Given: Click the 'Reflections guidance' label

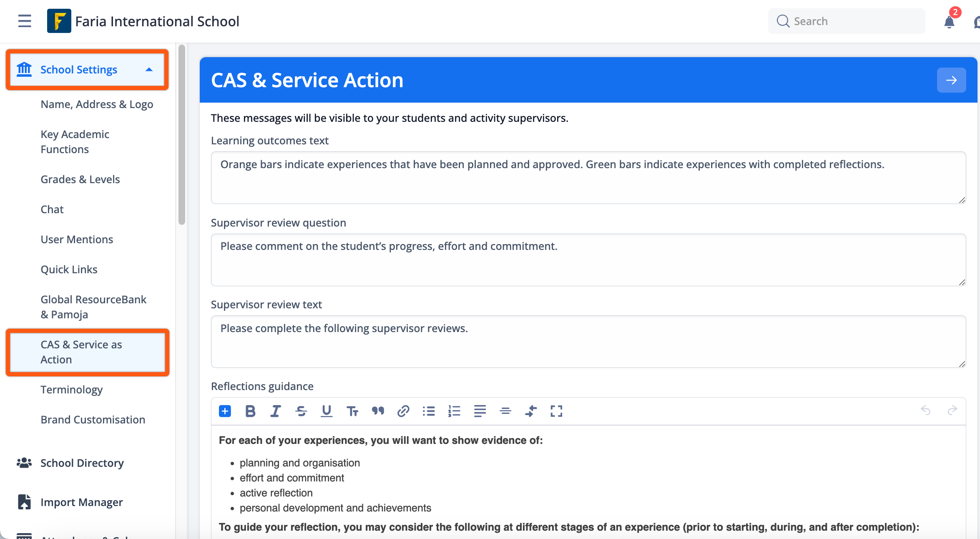Looking at the screenshot, I should click(262, 386).
